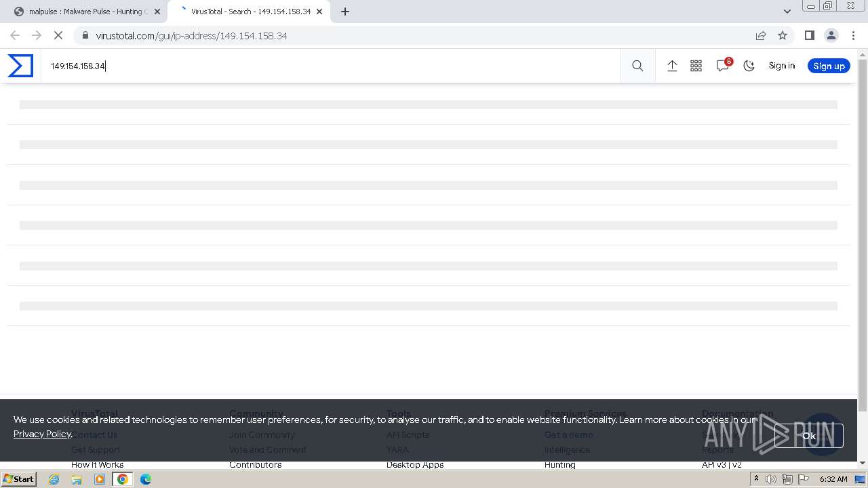The width and height of the screenshot is (868, 488).
Task: Go back to previous page
Action: (x=15, y=35)
